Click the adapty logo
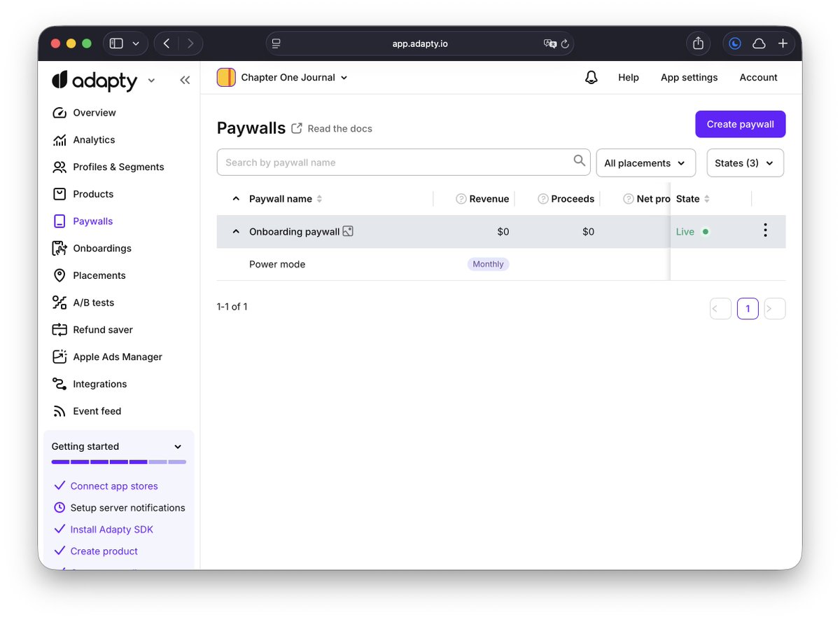 94,81
